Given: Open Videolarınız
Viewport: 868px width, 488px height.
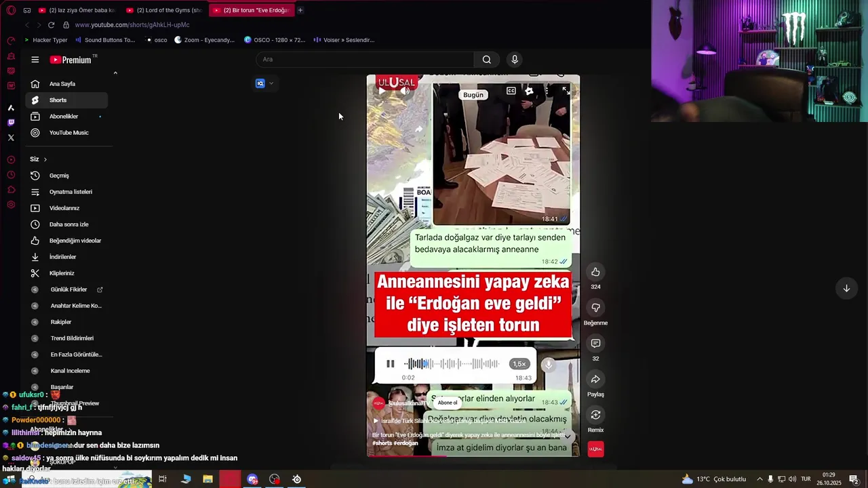Looking at the screenshot, I should pos(66,208).
